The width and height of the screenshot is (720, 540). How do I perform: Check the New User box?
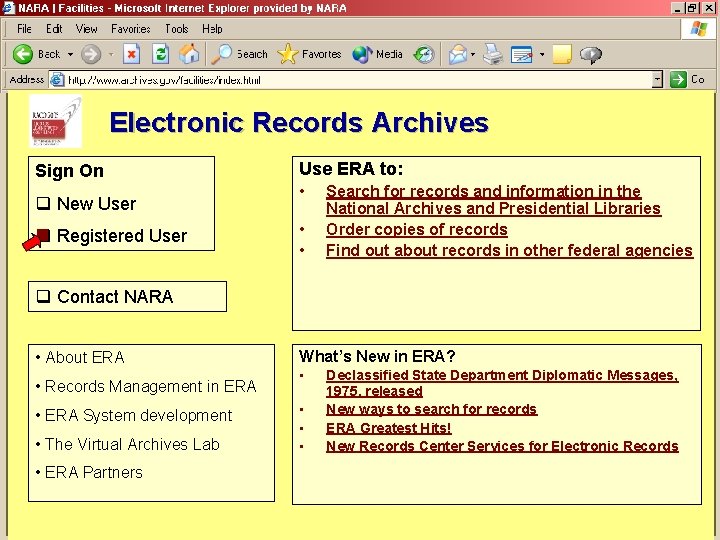point(43,203)
